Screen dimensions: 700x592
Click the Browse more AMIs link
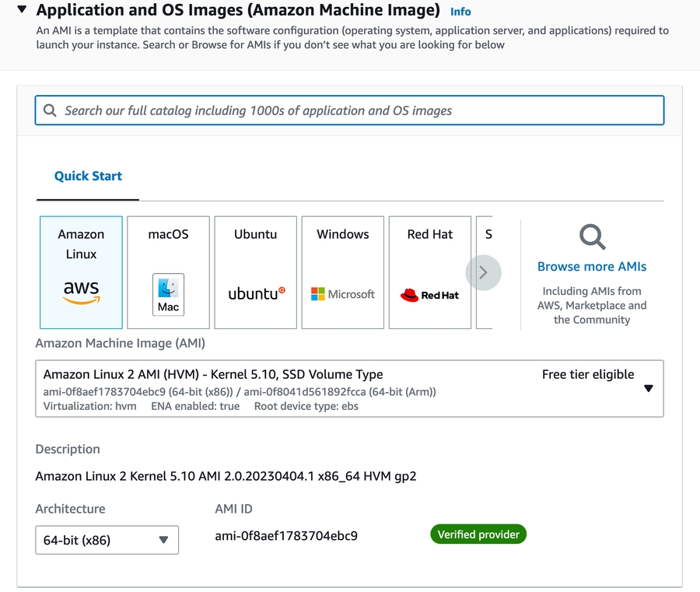pyautogui.click(x=592, y=266)
